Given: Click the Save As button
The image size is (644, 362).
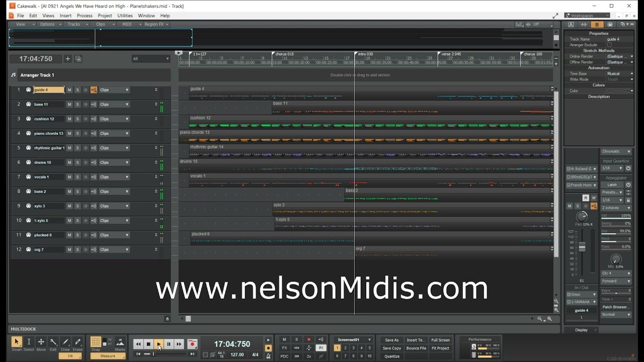Looking at the screenshot, I should (x=392, y=340).
